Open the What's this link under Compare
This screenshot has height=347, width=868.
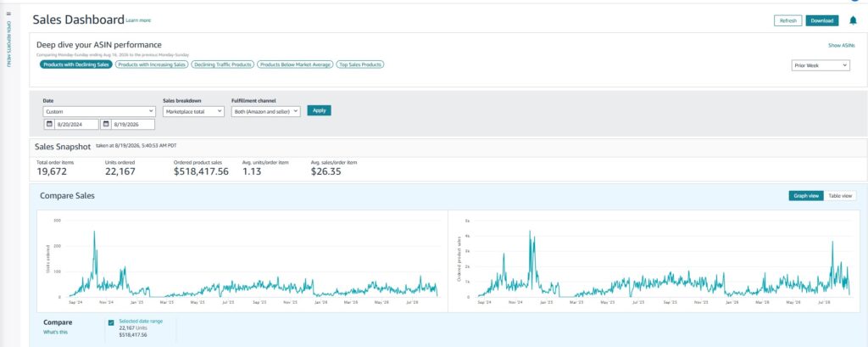coord(53,332)
